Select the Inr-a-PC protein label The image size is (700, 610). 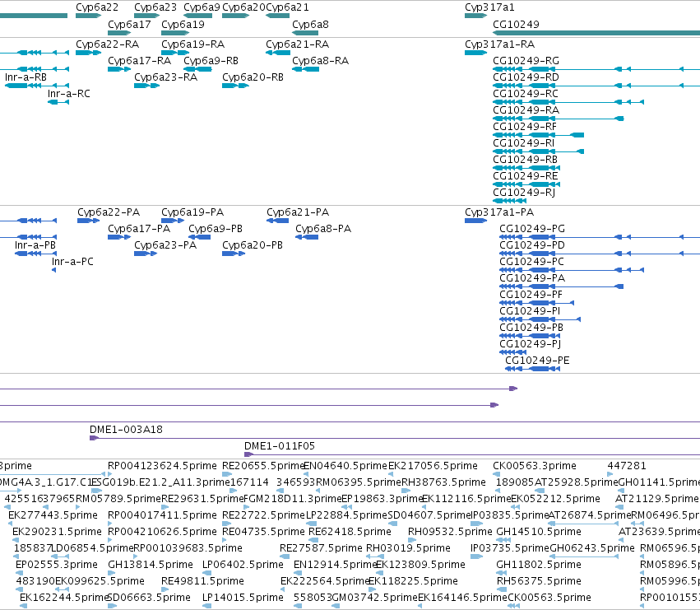pos(72,262)
